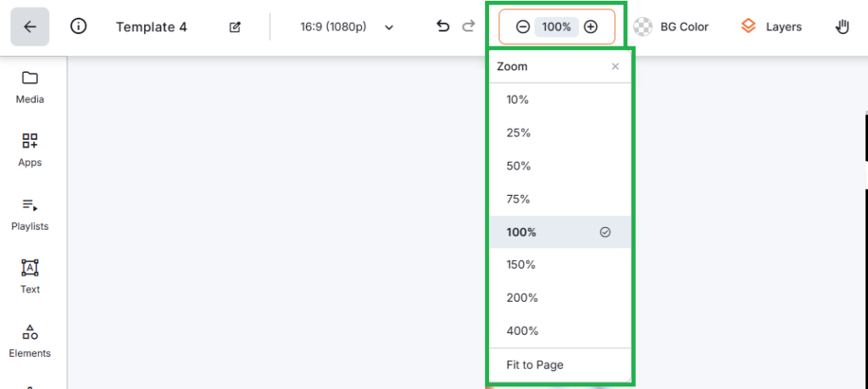Go back using the arrow button
868x389 pixels.
point(30,26)
